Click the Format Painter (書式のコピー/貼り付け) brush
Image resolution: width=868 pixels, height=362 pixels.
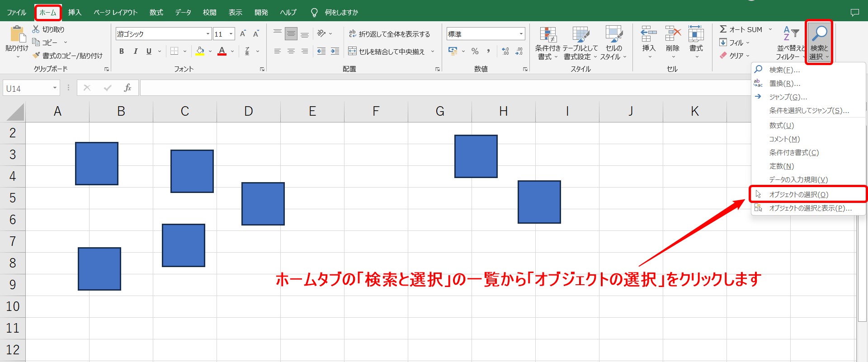36,55
